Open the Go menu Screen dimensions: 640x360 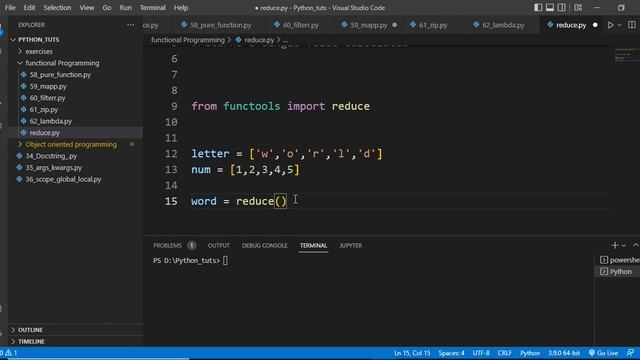(x=107, y=7)
